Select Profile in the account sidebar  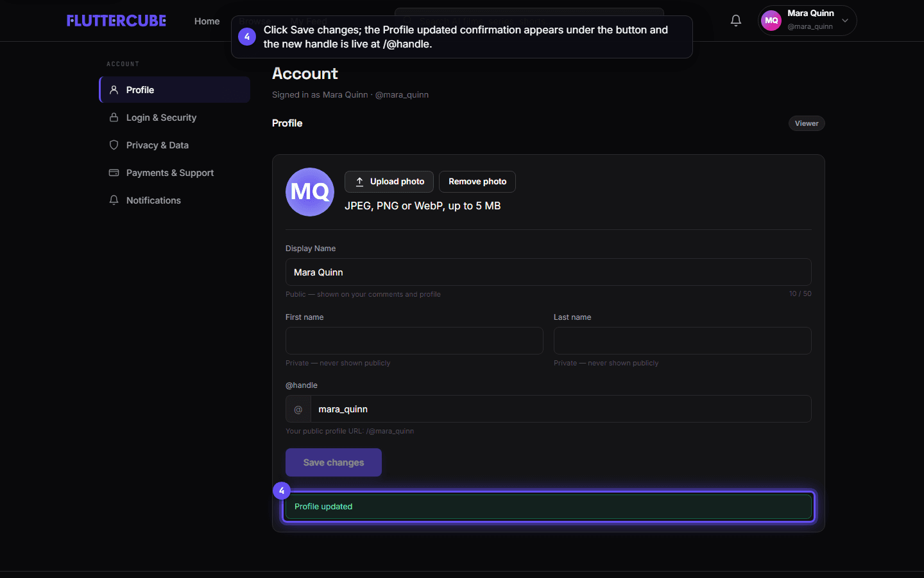175,90
